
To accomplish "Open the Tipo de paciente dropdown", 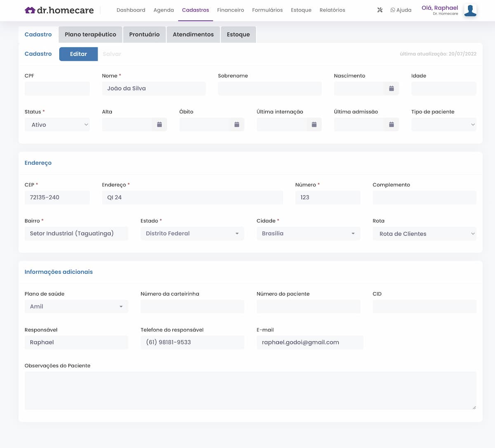I will (443, 124).
